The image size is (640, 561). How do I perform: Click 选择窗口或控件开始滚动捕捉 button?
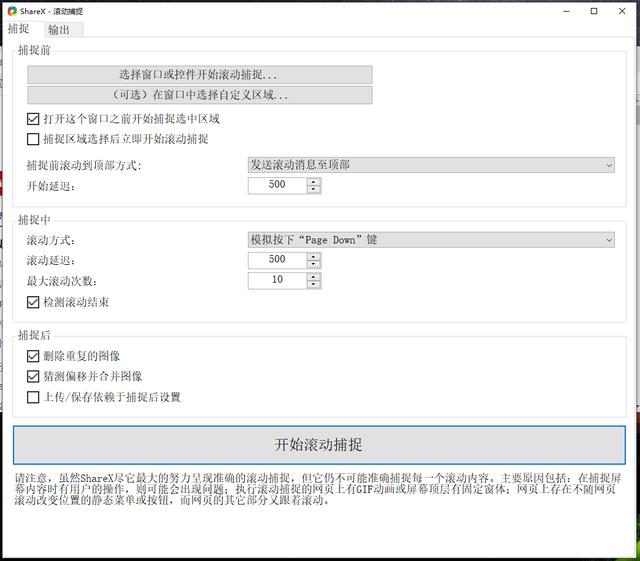(200, 75)
